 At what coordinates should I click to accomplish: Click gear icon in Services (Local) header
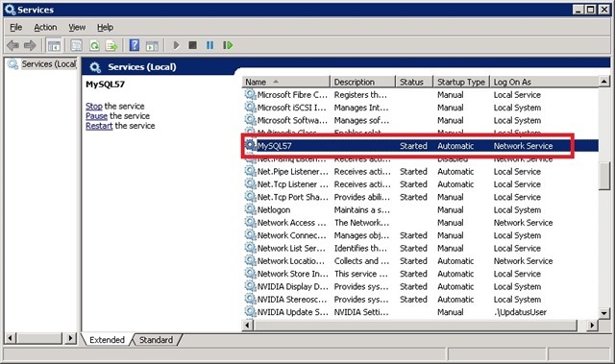click(x=95, y=67)
